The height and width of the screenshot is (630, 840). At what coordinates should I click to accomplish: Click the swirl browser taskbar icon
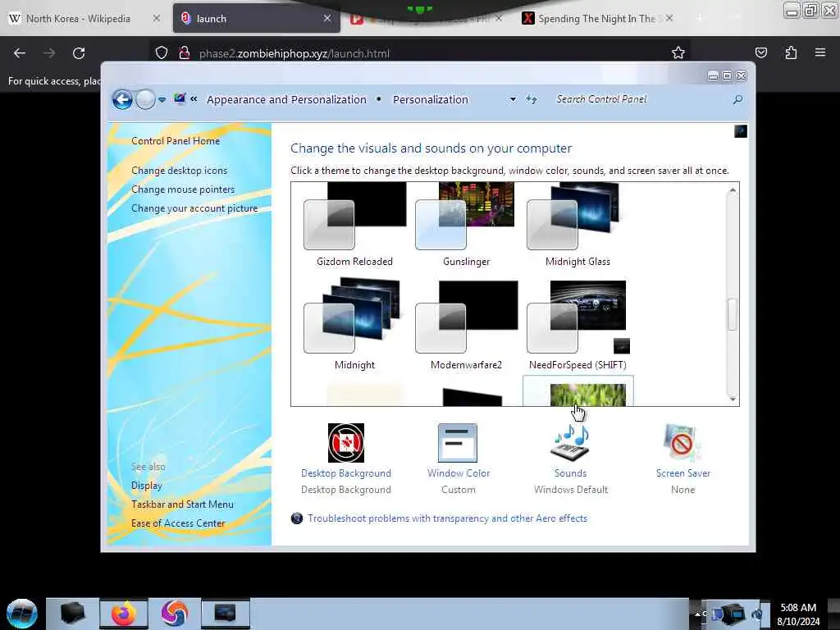[x=174, y=614]
